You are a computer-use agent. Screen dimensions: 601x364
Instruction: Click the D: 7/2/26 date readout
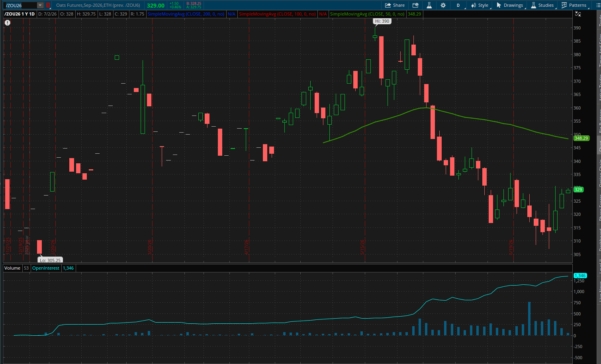(x=48, y=14)
